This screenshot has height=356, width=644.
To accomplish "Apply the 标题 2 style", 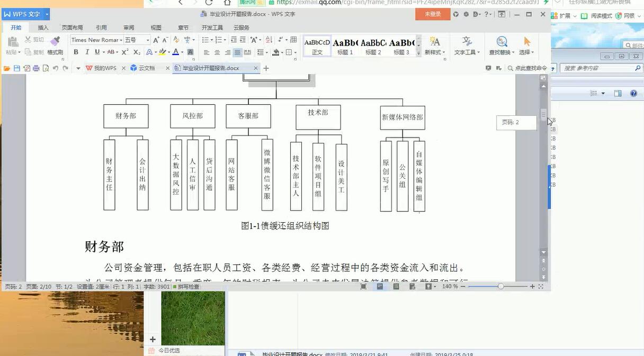I will click(x=373, y=46).
